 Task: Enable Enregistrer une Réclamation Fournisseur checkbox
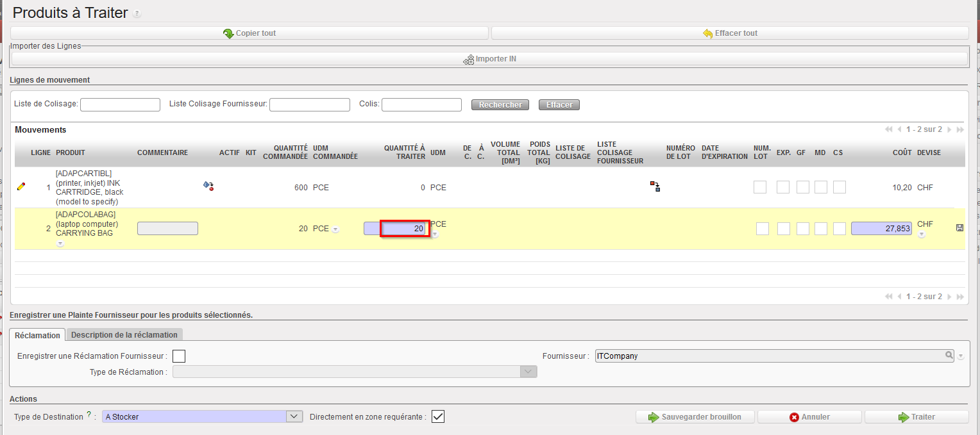[x=180, y=356]
